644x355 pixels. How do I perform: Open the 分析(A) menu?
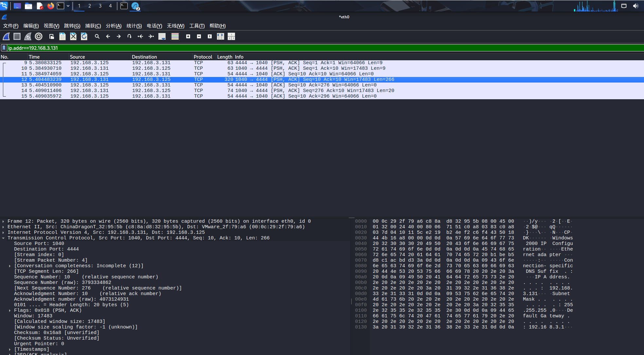tap(114, 26)
